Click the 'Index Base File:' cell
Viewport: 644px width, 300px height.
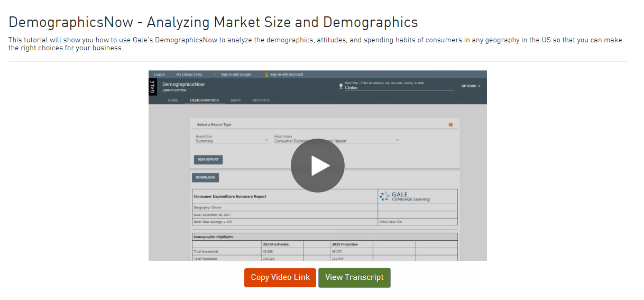tap(418, 222)
